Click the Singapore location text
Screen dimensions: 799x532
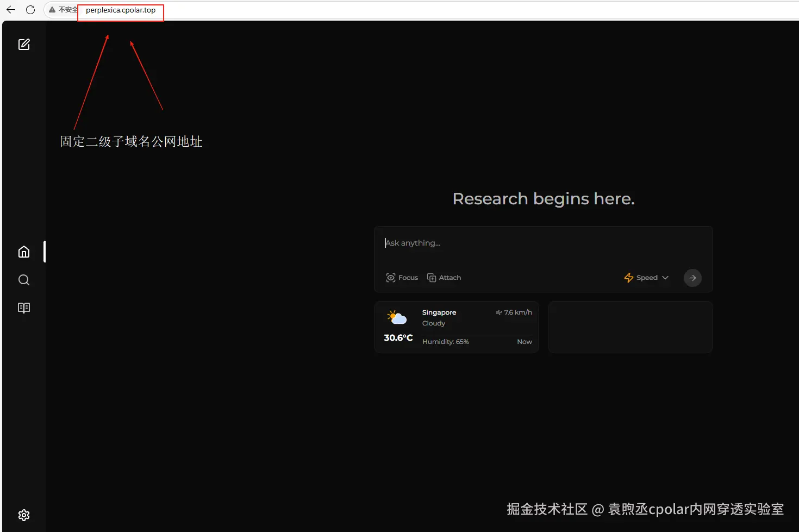click(x=439, y=312)
